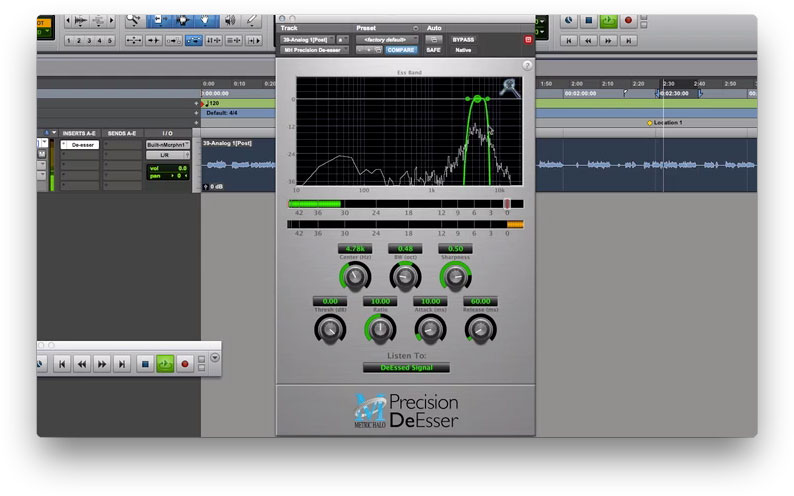794x496 pixels.
Task: Open the factory default preset list
Action: tap(387, 39)
